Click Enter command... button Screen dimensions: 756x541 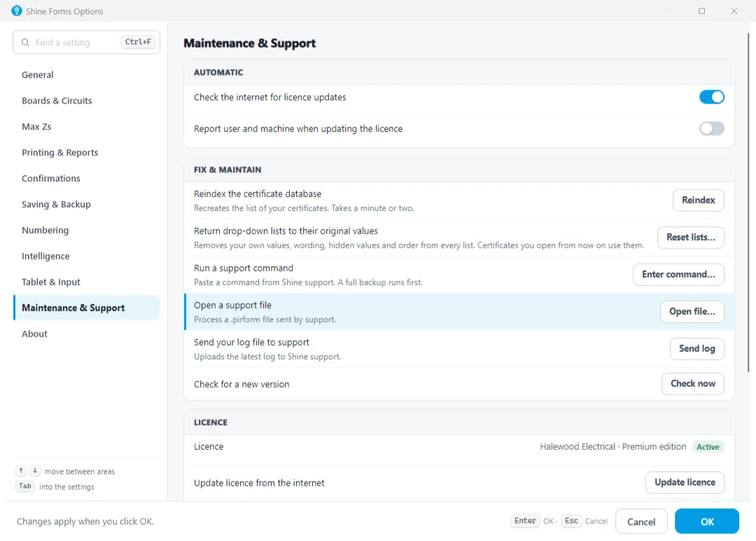tap(678, 274)
